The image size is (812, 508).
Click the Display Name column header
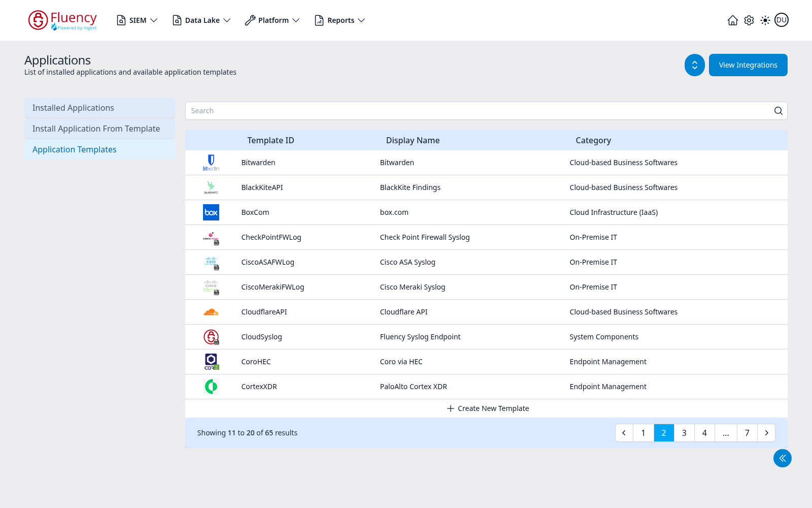pyautogui.click(x=413, y=140)
